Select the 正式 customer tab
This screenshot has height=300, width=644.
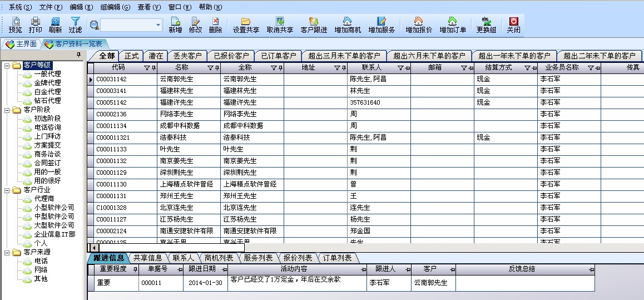tap(132, 56)
